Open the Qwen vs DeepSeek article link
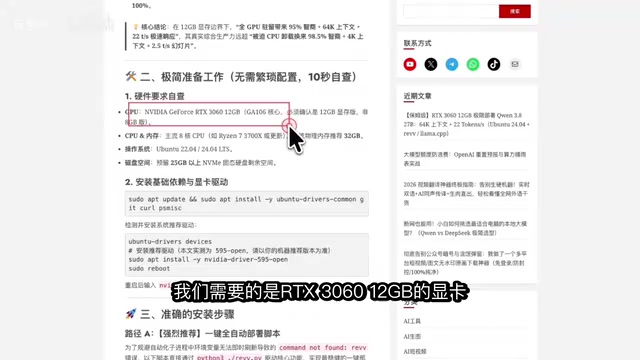Image resolution: width=640 pixels, height=360 pixels. [x=465, y=228]
